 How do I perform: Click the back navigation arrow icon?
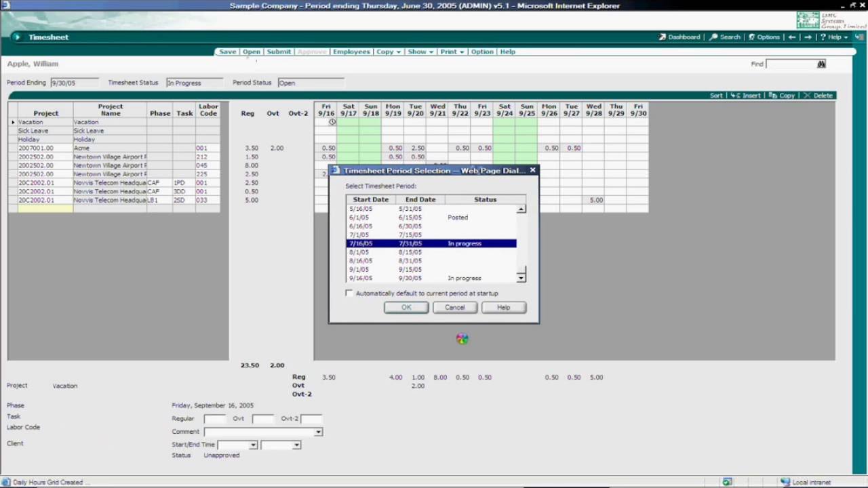pos(792,37)
